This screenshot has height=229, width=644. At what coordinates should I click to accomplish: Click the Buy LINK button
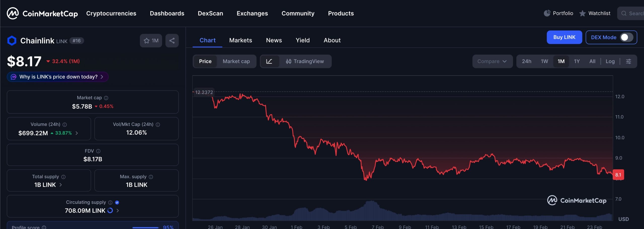(x=564, y=37)
